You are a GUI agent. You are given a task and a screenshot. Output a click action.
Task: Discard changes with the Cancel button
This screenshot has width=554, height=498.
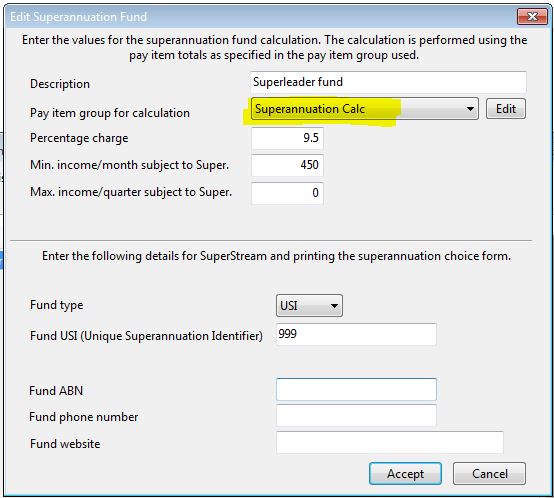coord(489,474)
